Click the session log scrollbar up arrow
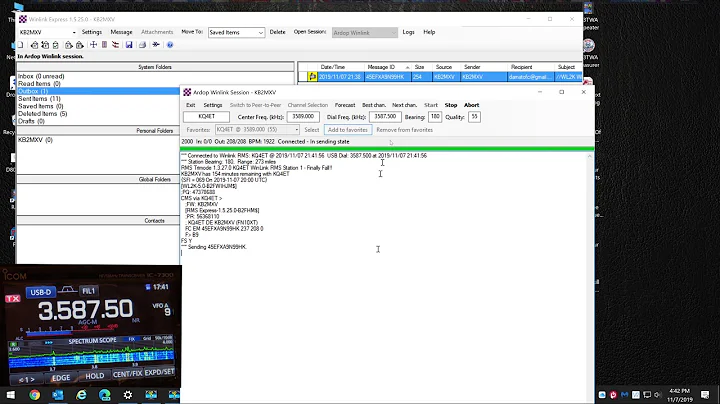The image size is (720, 404). click(590, 157)
